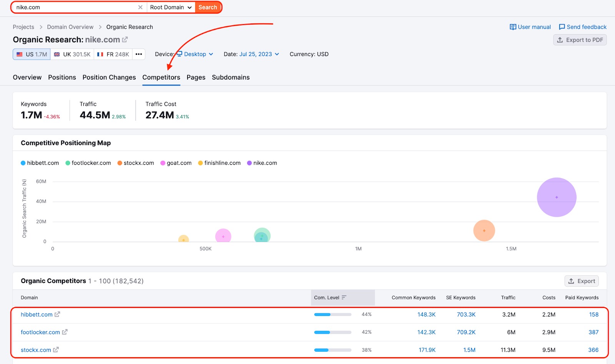Image resolution: width=615 pixels, height=364 pixels.
Task: Open nike.com external link icon in title
Action: 125,40
